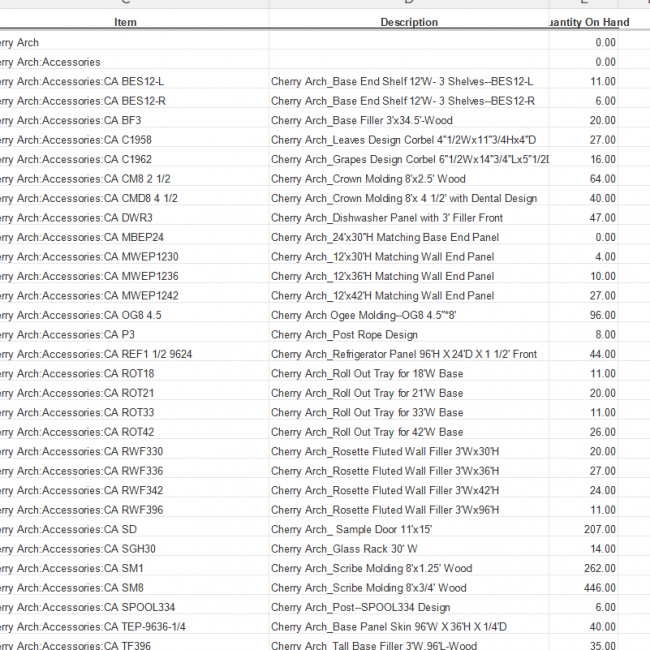Click the CA TEP-9636-1/4 item cell

click(134, 627)
